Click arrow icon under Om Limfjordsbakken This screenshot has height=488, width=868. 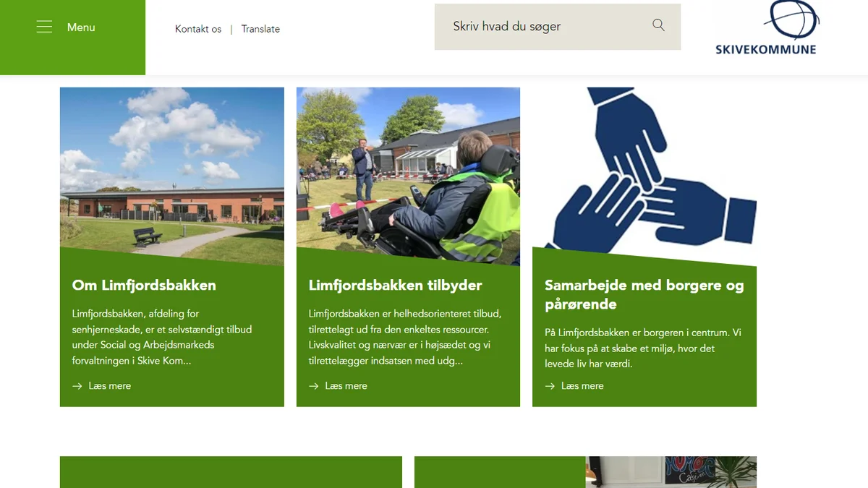pyautogui.click(x=77, y=386)
